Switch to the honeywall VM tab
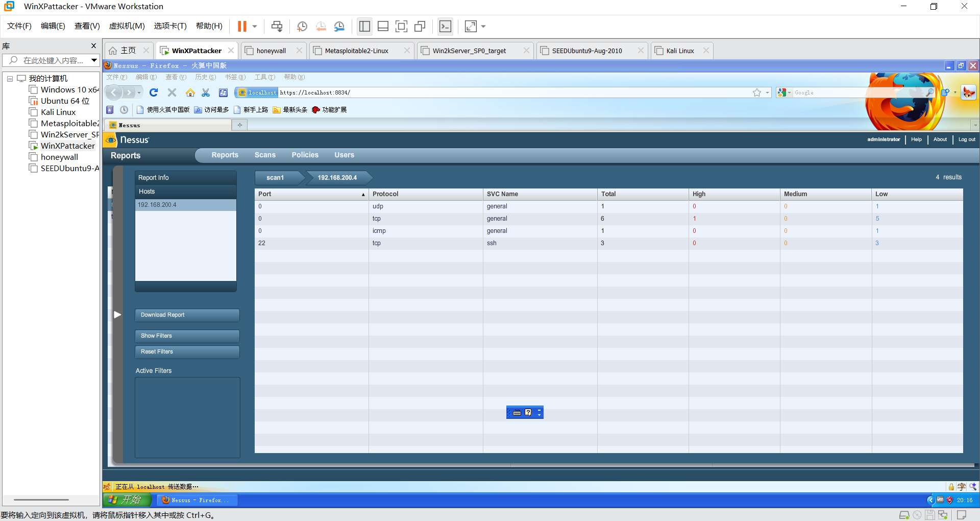The width and height of the screenshot is (980, 521). (x=273, y=51)
